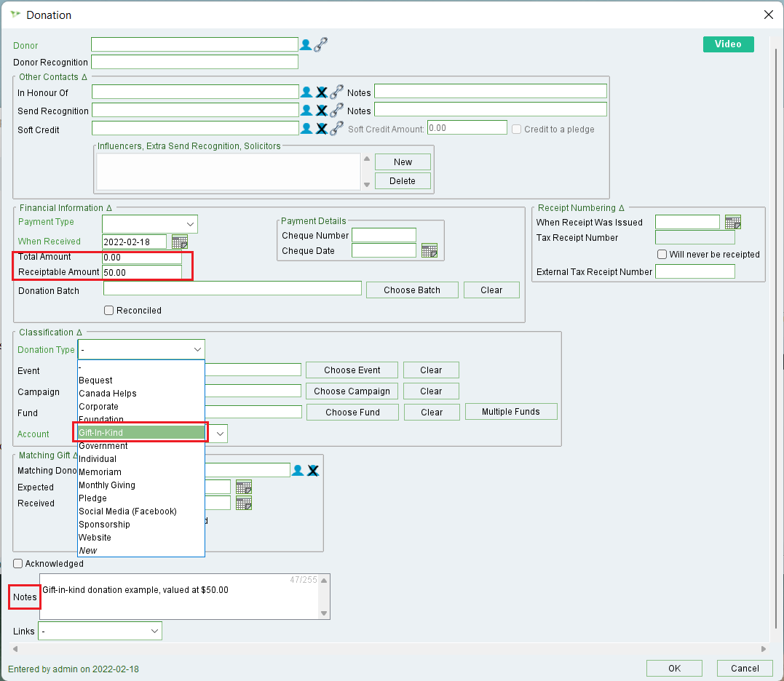Open calendar for When Receipt Was Issued
Image resolution: width=784 pixels, height=681 pixels.
tap(733, 223)
